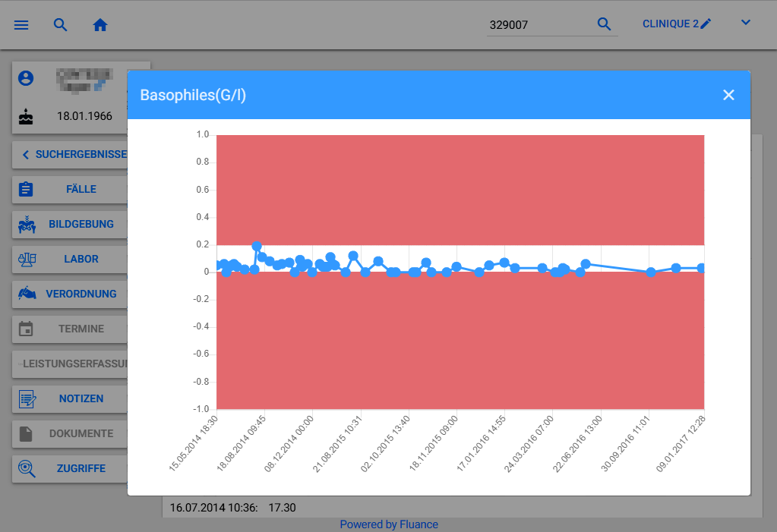Viewport: 777px width, 532px height.
Task: Click the search magnifier icon in toolbar
Action: 61,24
